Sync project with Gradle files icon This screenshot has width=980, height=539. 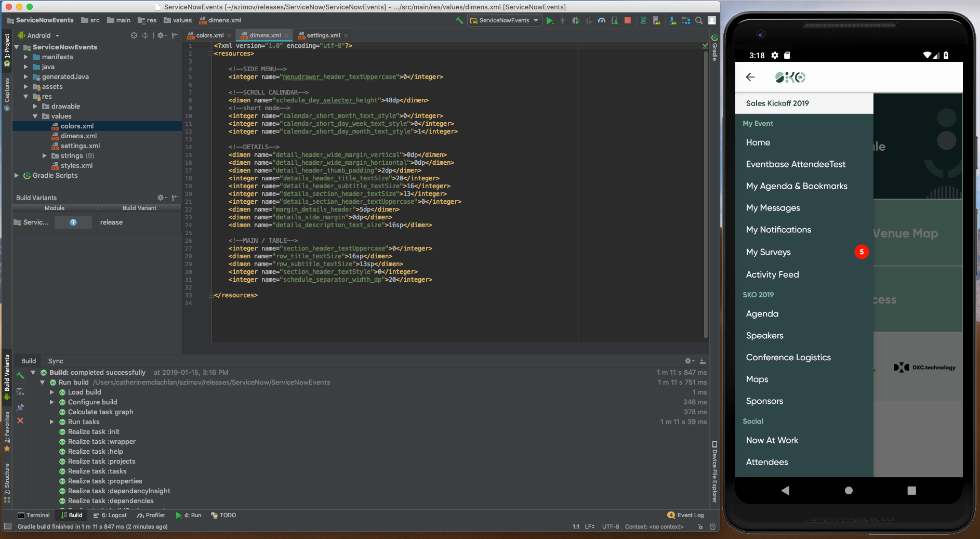(643, 20)
